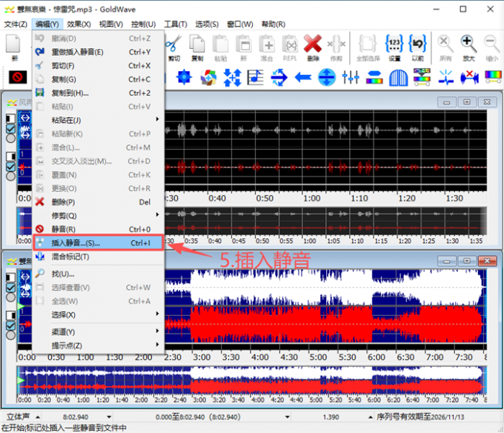Open the 1.390 zoom dropdown arrow in status bar
Image resolution: width=504 pixels, height=433 pixels.
[x=371, y=417]
